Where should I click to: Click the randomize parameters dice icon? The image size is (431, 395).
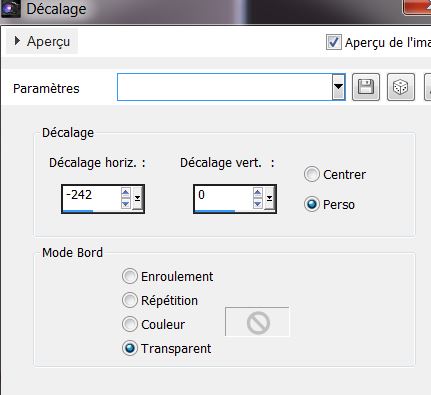(401, 87)
